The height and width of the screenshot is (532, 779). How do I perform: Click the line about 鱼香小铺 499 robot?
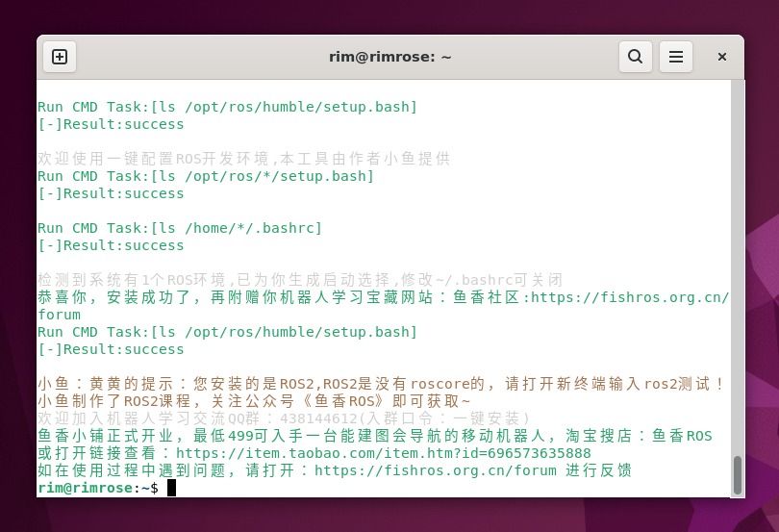pos(375,436)
